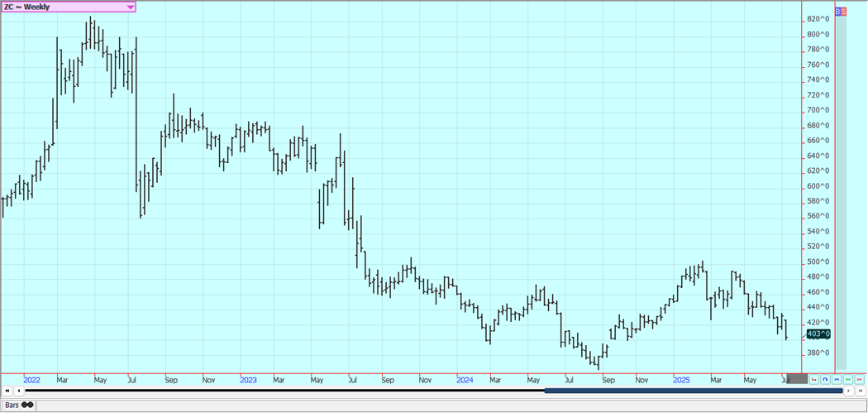Click the dark blue horizontal scrollbar thumb
Screen dimensions: 868x413
coord(693,391)
